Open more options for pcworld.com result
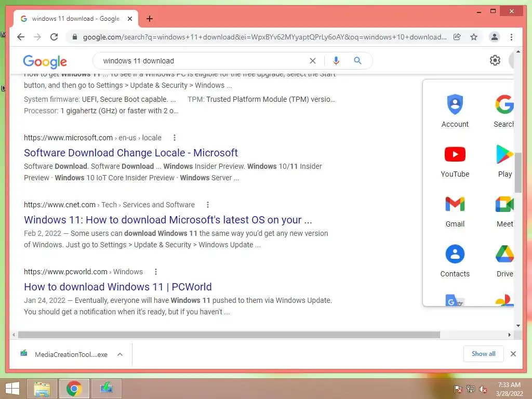The width and height of the screenshot is (532, 399). [156, 272]
